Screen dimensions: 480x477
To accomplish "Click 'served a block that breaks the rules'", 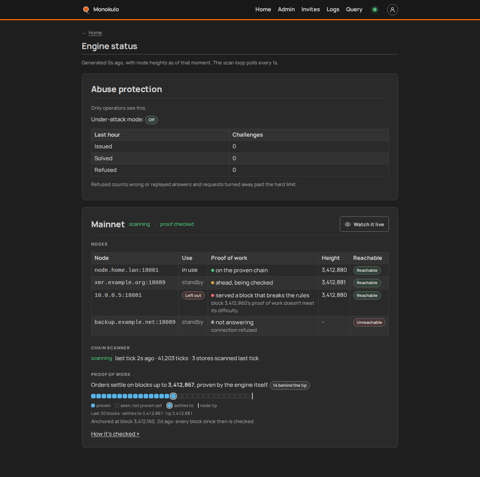I will [x=263, y=296].
